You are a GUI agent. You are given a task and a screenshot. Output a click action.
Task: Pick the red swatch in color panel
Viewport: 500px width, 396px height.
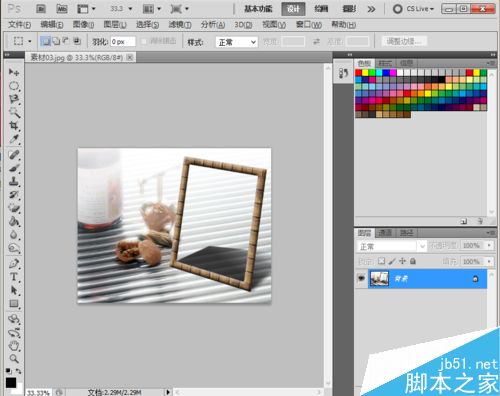coord(359,73)
